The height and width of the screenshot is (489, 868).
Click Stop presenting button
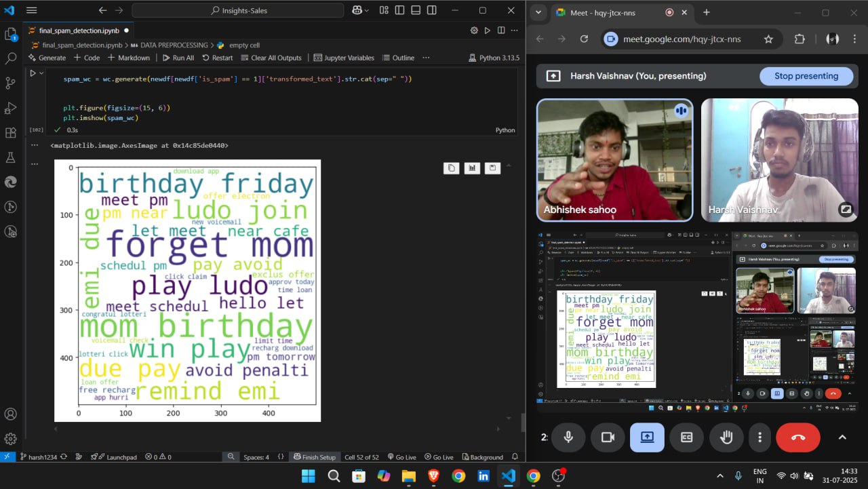pyautogui.click(x=806, y=76)
